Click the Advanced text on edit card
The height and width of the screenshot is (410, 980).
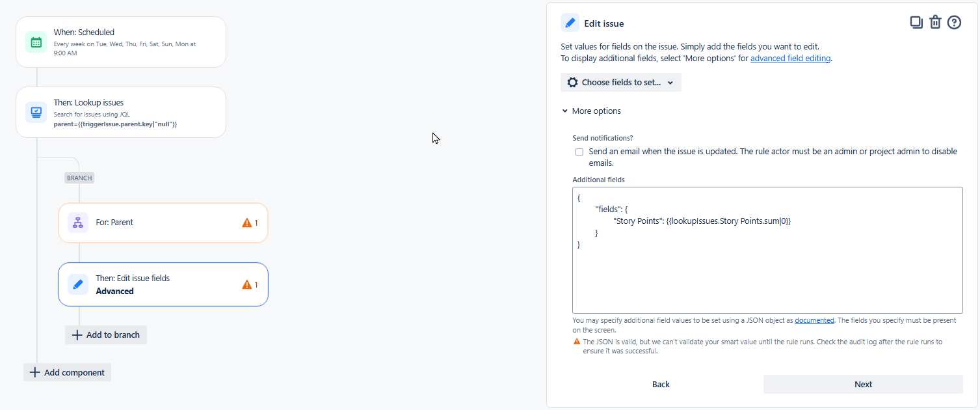point(114,291)
